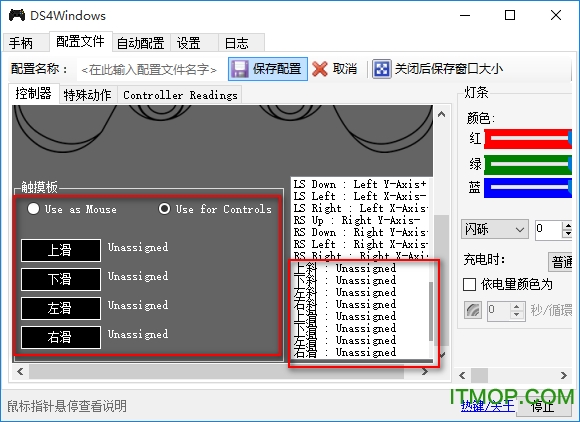Select 右滑 : Unassigned list row

click(x=360, y=352)
